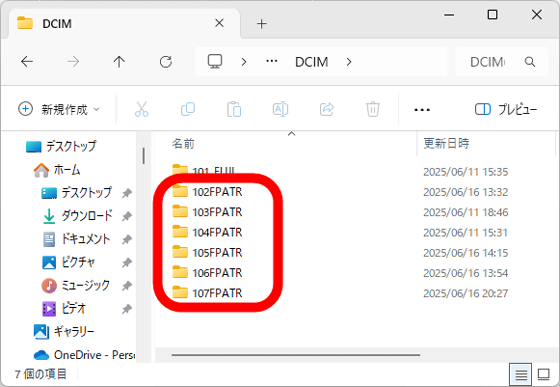Click the search magnifier icon
This screenshot has height=387, width=560.
click(x=530, y=62)
